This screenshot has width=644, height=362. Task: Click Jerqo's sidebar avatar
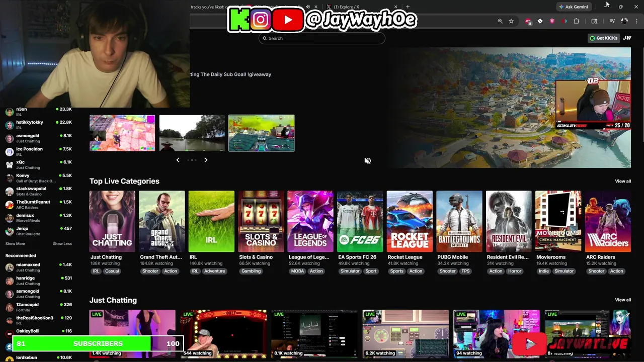(x=10, y=231)
